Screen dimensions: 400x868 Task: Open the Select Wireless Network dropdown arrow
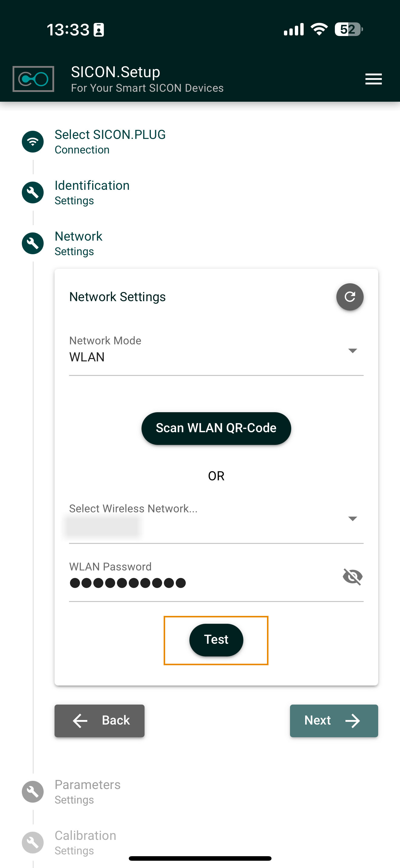[352, 518]
